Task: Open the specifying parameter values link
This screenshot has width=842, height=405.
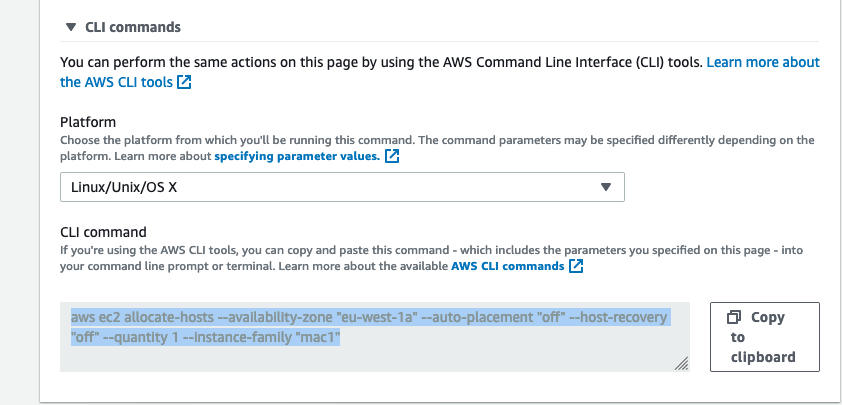Action: point(297,157)
